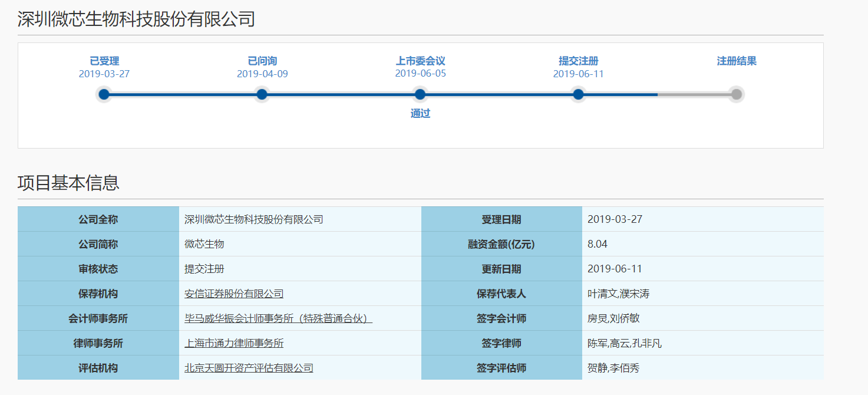Click the 项目基本信息 section heading
This screenshot has width=868, height=395.
point(68,183)
